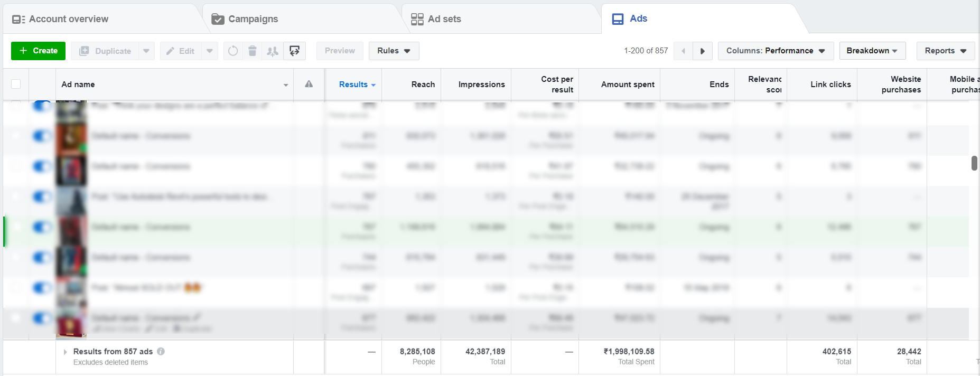Tick the select-all checkbox in header row
This screenshot has width=980, height=376.
(16, 84)
